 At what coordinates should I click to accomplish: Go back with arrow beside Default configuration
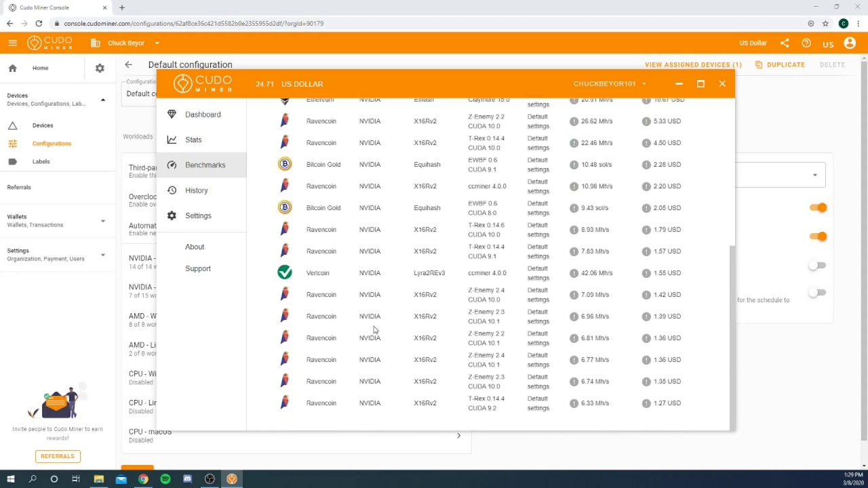tap(128, 64)
